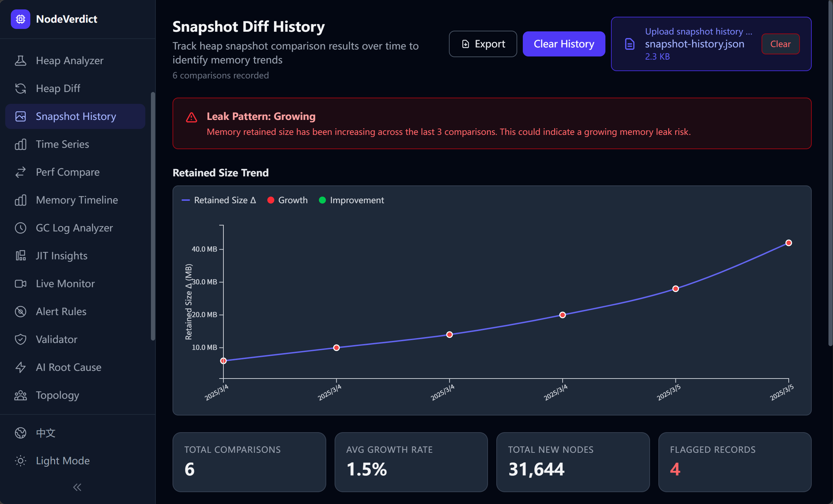Select Snapshot History menu item
This screenshot has height=504, width=833.
[x=75, y=116]
